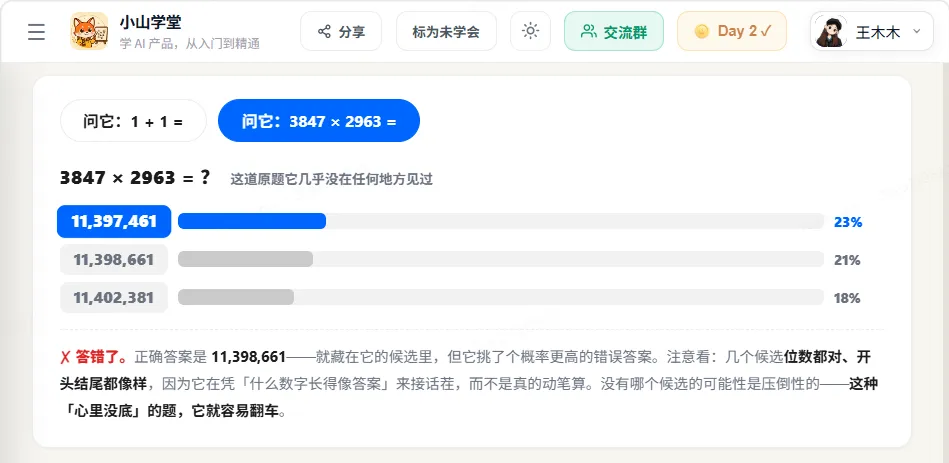Open the hamburger menu icon
Image resolution: width=949 pixels, height=463 pixels.
[x=36, y=31]
